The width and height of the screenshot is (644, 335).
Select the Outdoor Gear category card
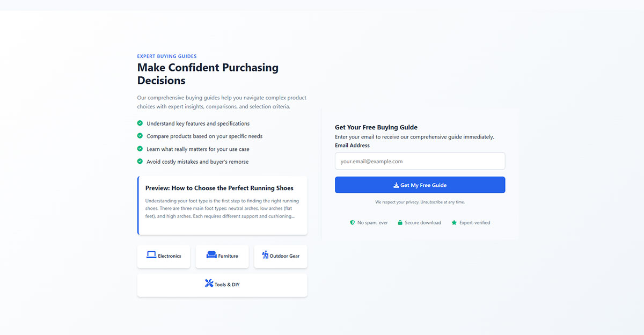[280, 256]
